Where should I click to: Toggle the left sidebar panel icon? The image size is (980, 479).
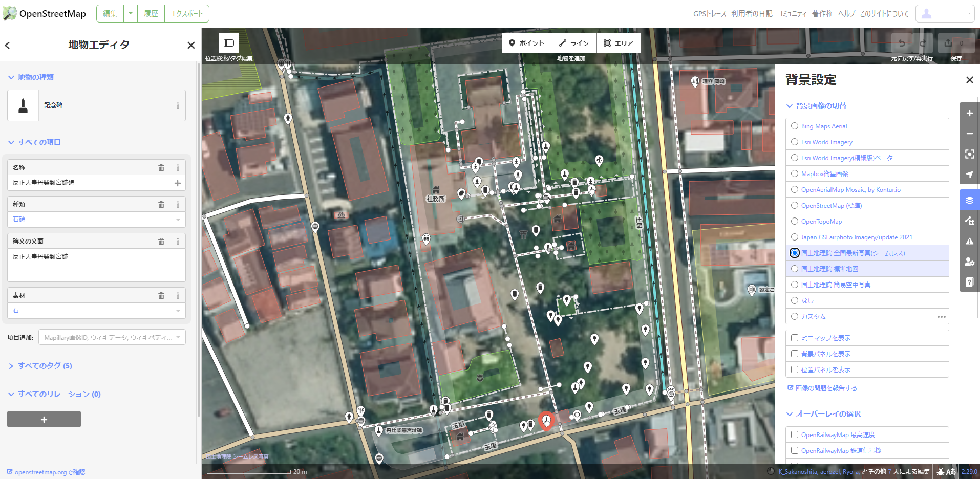[229, 43]
